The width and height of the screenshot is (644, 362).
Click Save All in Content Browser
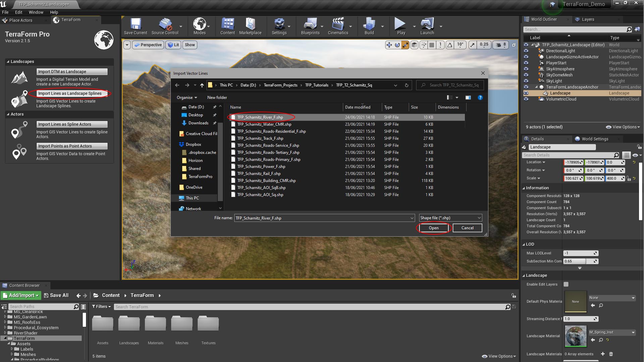[x=56, y=295]
